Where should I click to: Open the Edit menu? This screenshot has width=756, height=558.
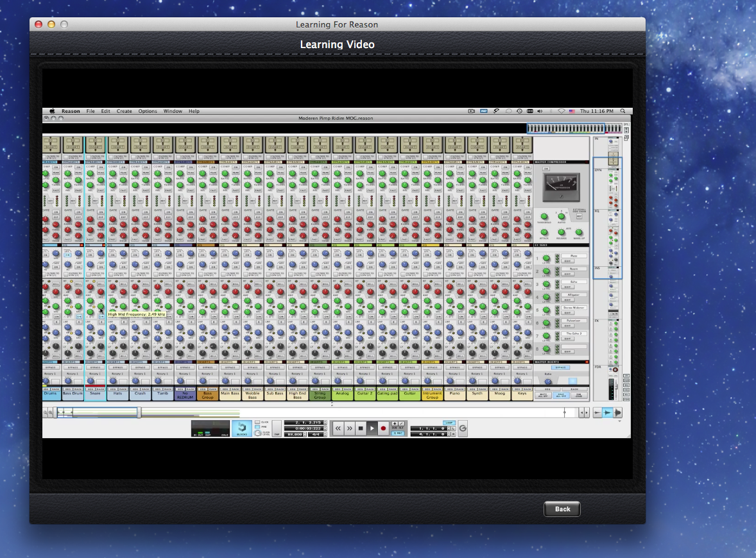106,112
